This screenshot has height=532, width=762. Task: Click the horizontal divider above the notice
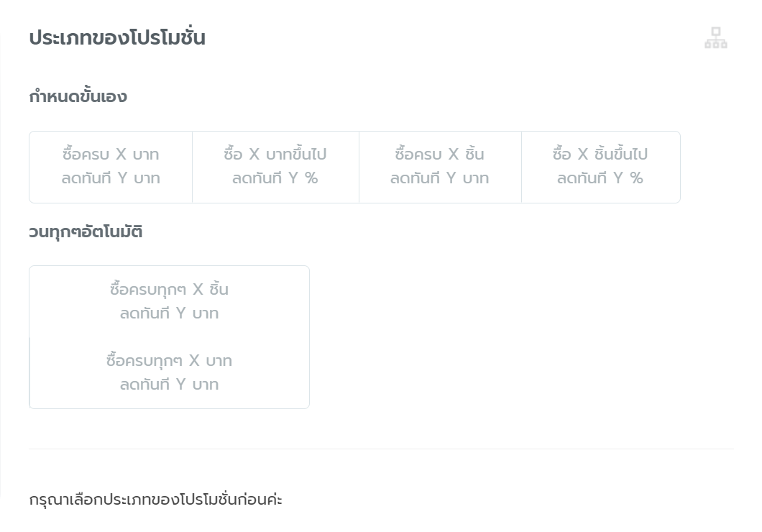point(381,449)
